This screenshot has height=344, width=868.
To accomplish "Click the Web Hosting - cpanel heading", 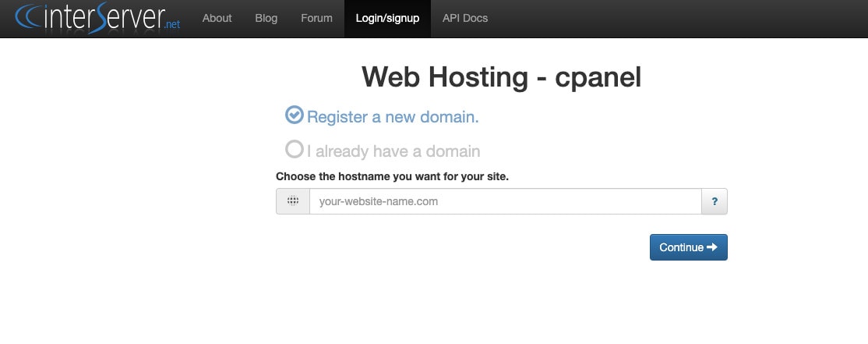I will [502, 77].
